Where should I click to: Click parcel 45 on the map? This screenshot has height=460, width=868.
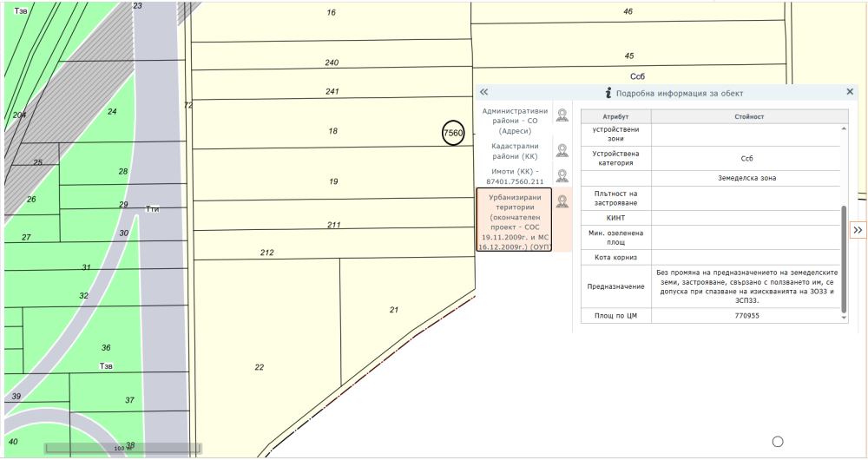[x=628, y=56]
